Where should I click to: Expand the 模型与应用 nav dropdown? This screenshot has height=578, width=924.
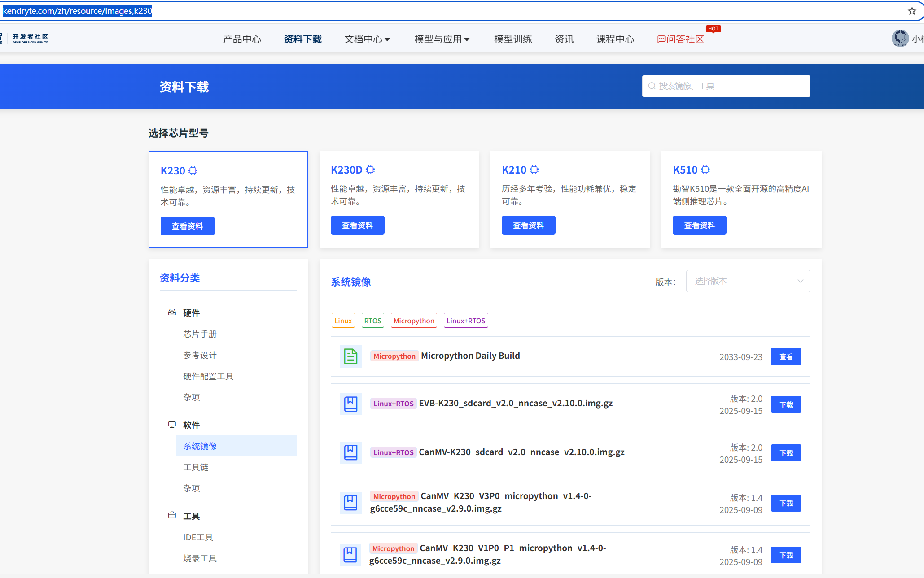[x=442, y=39]
